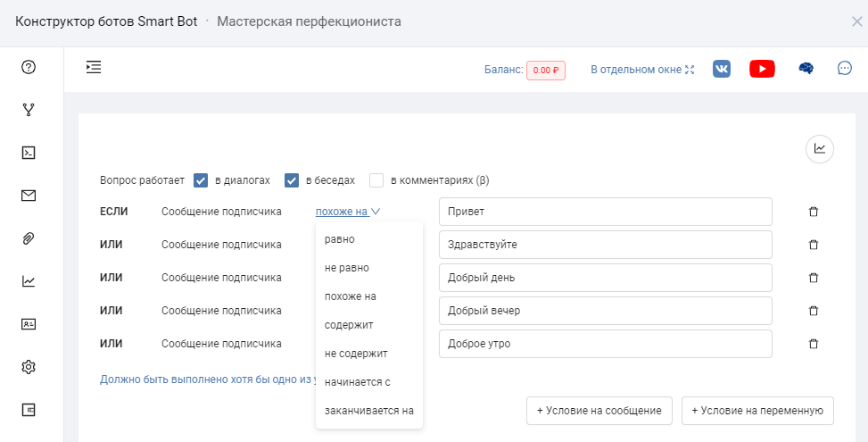This screenshot has width=868, height=442.
Task: Open the VK social network icon
Action: pyautogui.click(x=722, y=69)
